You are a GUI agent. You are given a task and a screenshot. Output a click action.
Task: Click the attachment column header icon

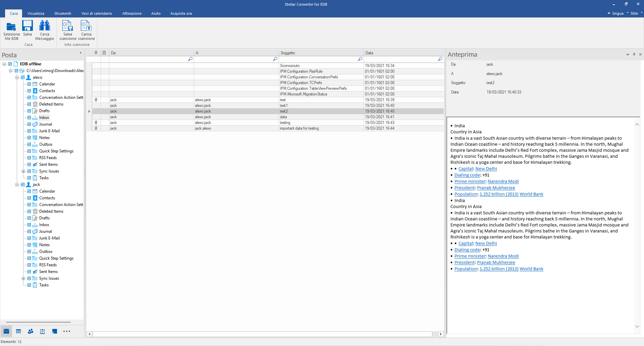96,53
